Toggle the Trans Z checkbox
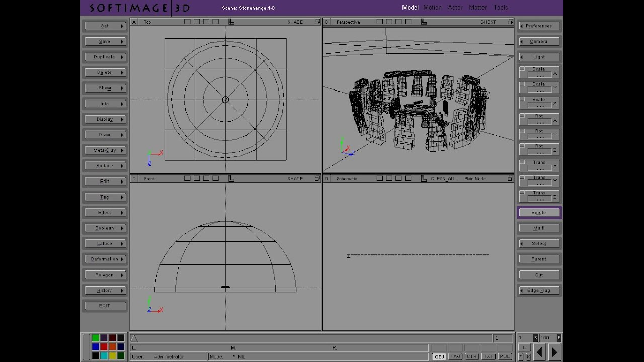The width and height of the screenshot is (644, 362). (x=522, y=193)
